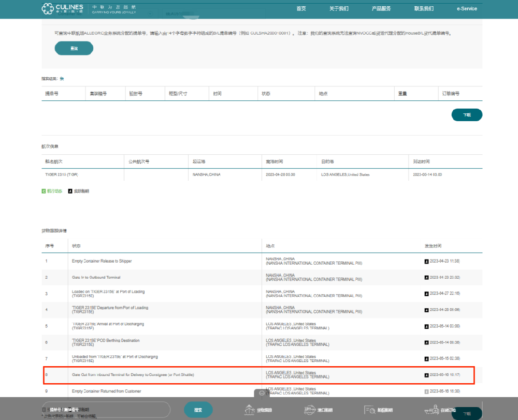Open the e-Service menu
Image resolution: width=518 pixels, height=420 pixels.
click(x=467, y=9)
